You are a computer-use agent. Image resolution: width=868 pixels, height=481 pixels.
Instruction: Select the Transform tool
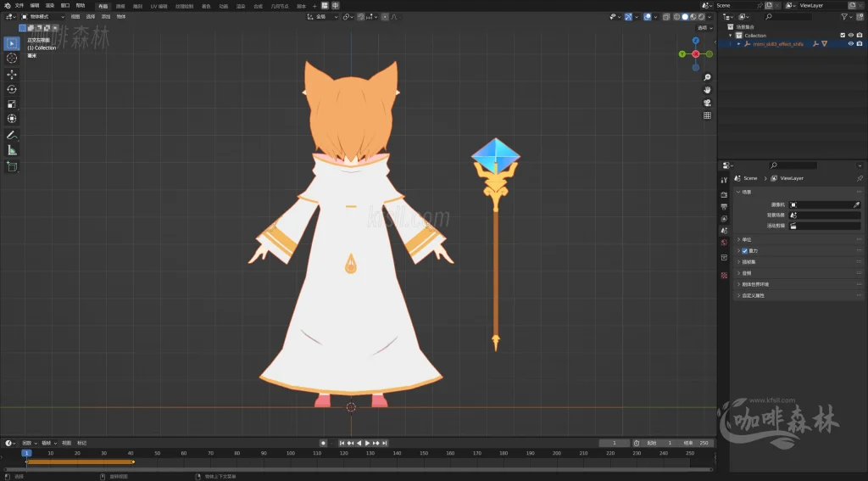click(12, 119)
